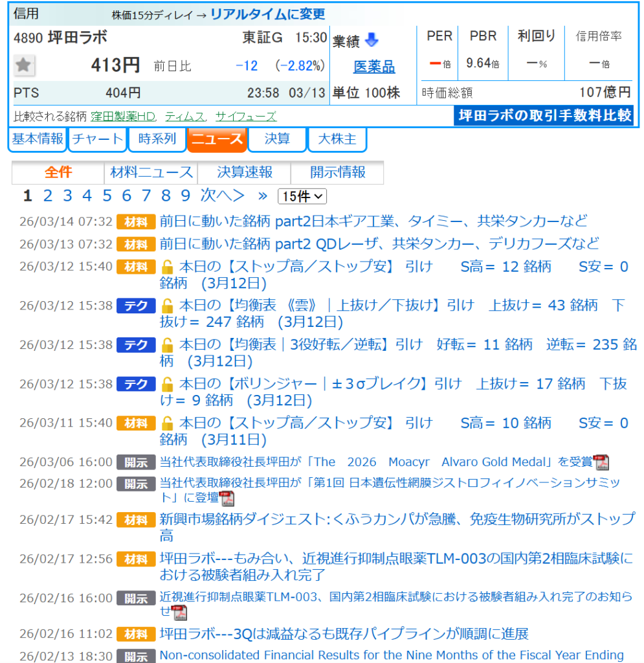Screen dimensions: 644x663
Task: Click lock icon on 3月12日 ストップ高 article
Action: pos(167,267)
